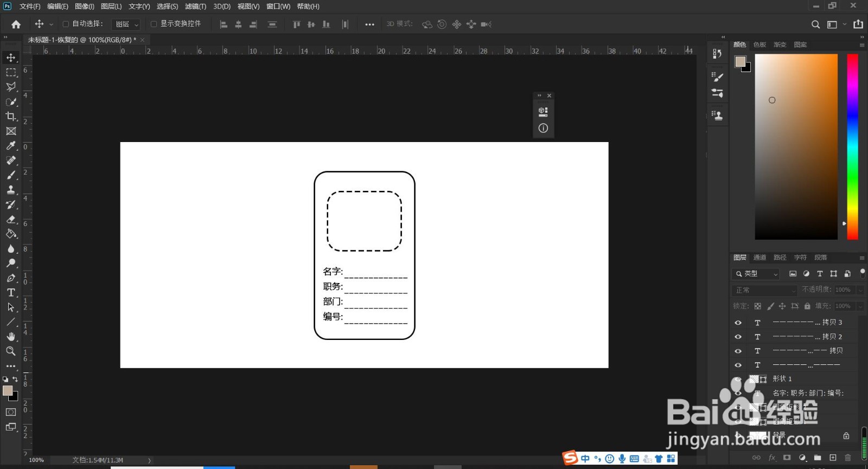Open the Move tool preset picker arrow

[52, 24]
